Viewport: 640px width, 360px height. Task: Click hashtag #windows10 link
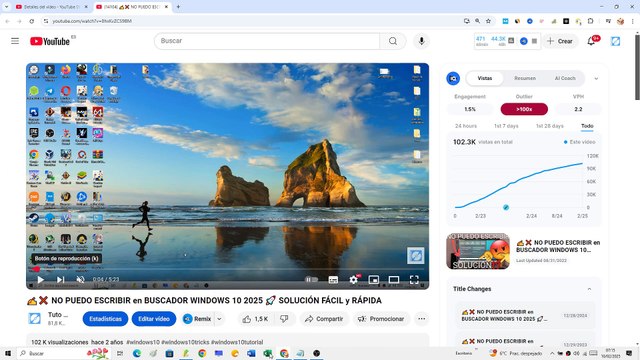tap(143, 342)
